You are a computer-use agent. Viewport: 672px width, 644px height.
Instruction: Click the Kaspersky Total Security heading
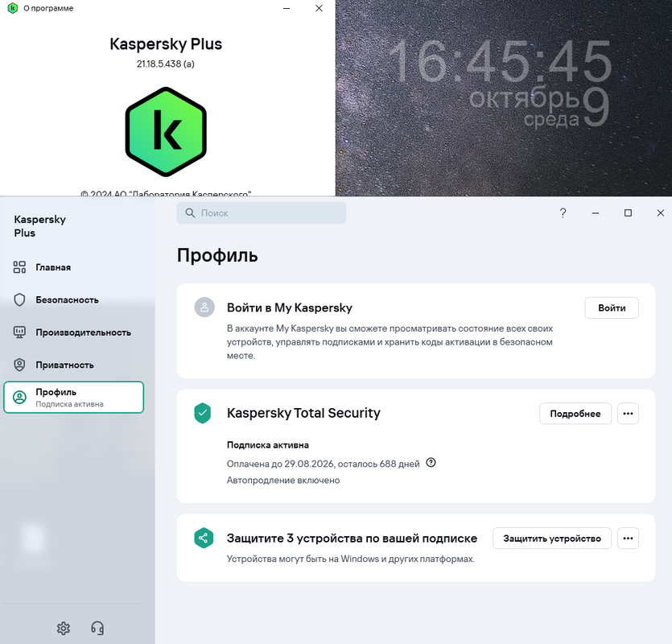pos(303,413)
